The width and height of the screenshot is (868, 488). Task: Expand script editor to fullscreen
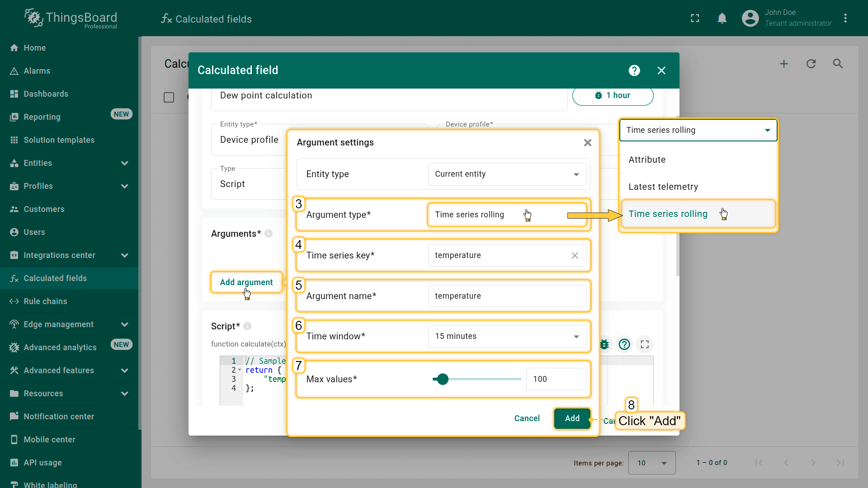pos(645,344)
